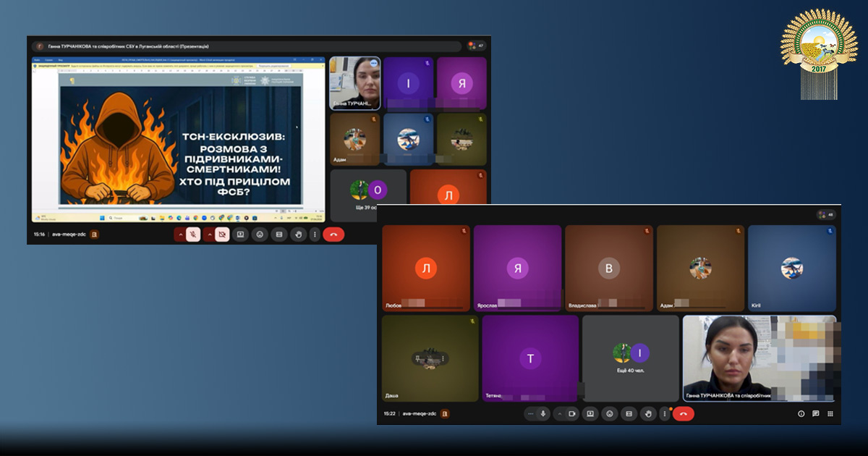Open more options menu in lower-right meeting
This screenshot has height=456, width=868.
[x=665, y=413]
